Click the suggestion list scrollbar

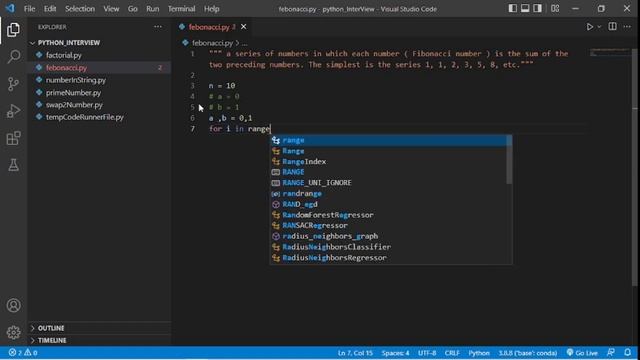(509, 160)
